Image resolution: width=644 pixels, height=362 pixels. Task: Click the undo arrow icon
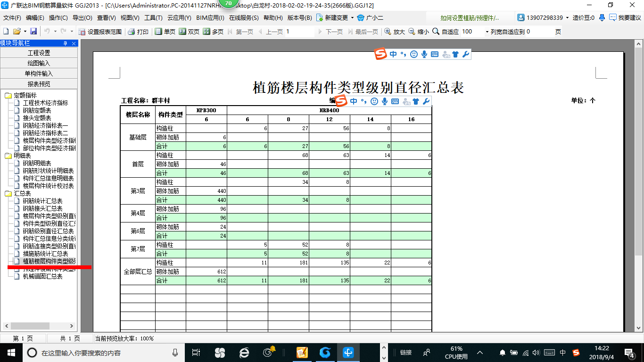[47, 32]
